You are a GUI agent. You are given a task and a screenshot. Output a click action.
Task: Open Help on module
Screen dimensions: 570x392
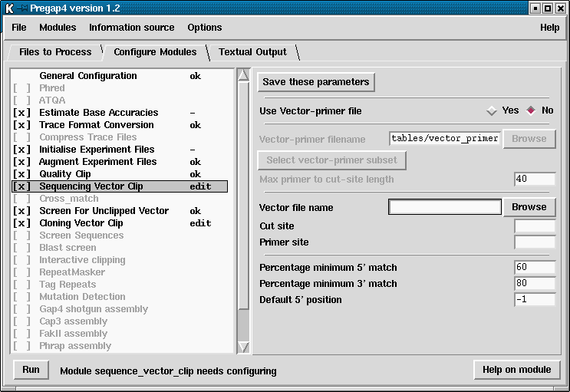(x=516, y=370)
